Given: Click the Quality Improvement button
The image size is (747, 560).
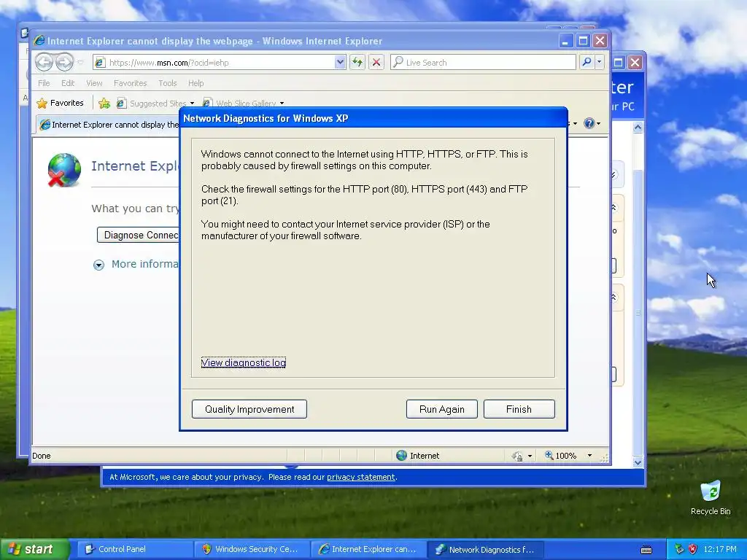Looking at the screenshot, I should pos(249,409).
